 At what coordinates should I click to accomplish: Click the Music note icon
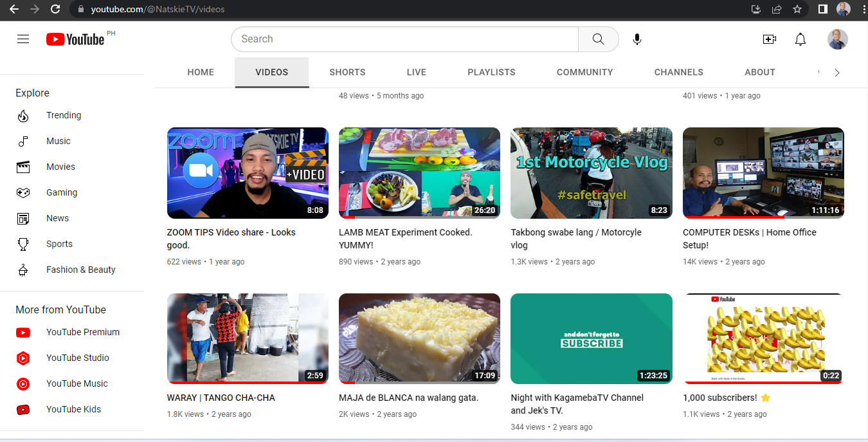click(23, 142)
